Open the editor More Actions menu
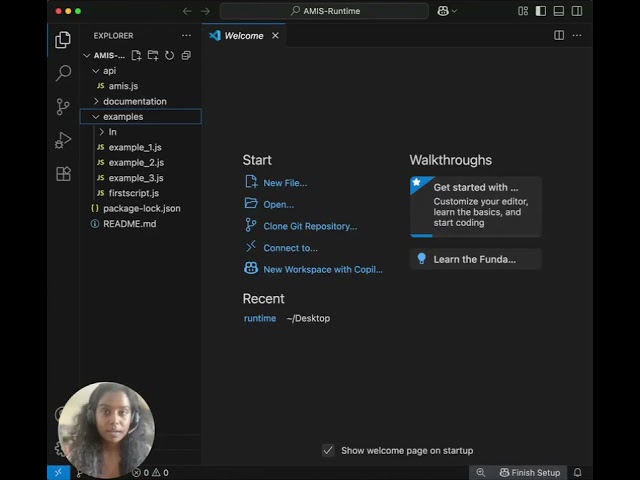This screenshot has width=640, height=480. (x=577, y=36)
